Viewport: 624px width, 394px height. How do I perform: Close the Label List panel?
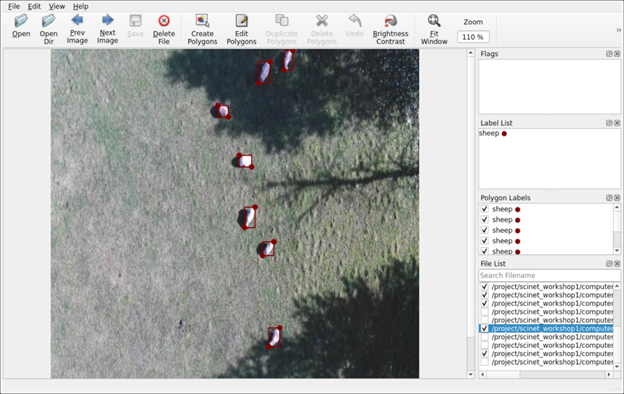pos(617,123)
